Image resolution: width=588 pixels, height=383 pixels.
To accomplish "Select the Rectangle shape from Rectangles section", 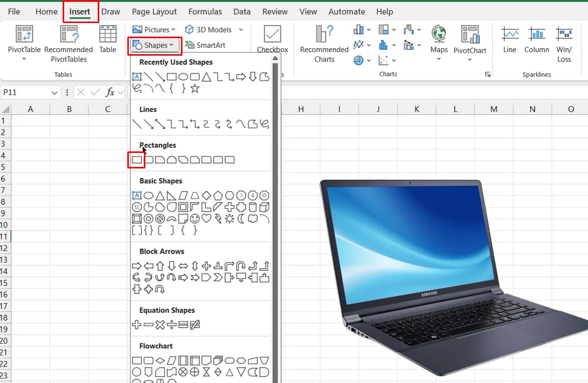I will [136, 159].
